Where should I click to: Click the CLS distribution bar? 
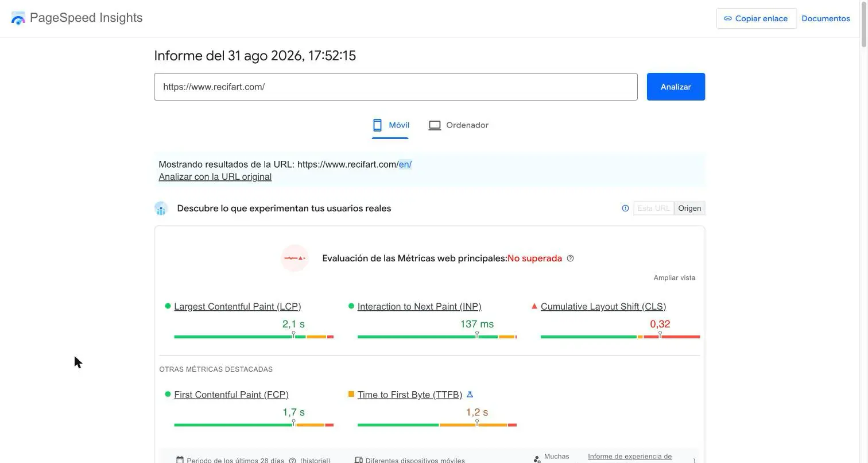coord(621,337)
